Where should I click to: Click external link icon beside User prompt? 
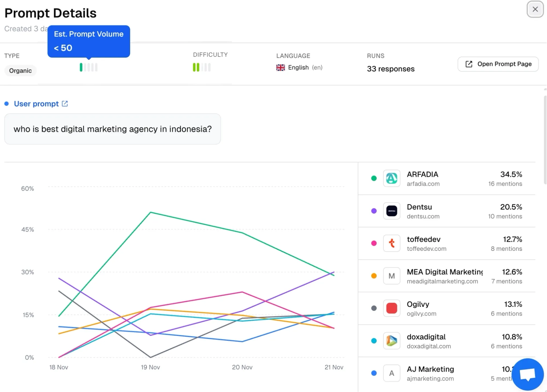[65, 104]
